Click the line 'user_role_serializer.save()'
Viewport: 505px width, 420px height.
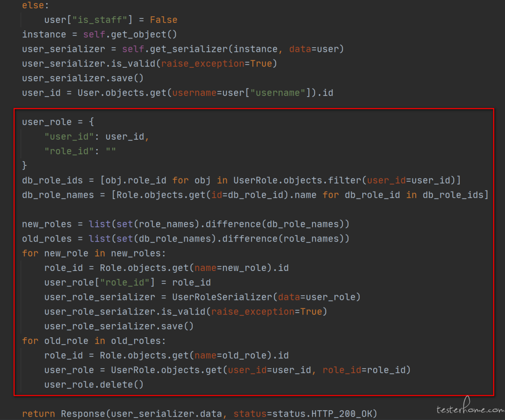tap(119, 327)
